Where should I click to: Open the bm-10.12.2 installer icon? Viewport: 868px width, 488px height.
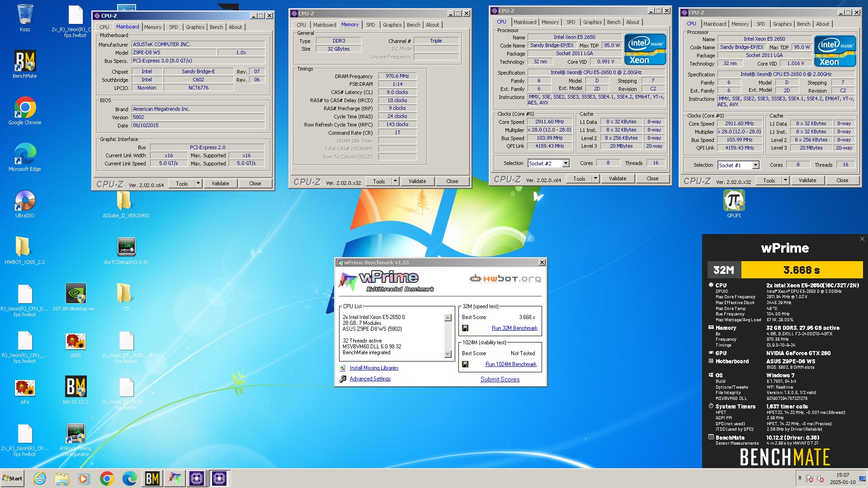tap(75, 390)
